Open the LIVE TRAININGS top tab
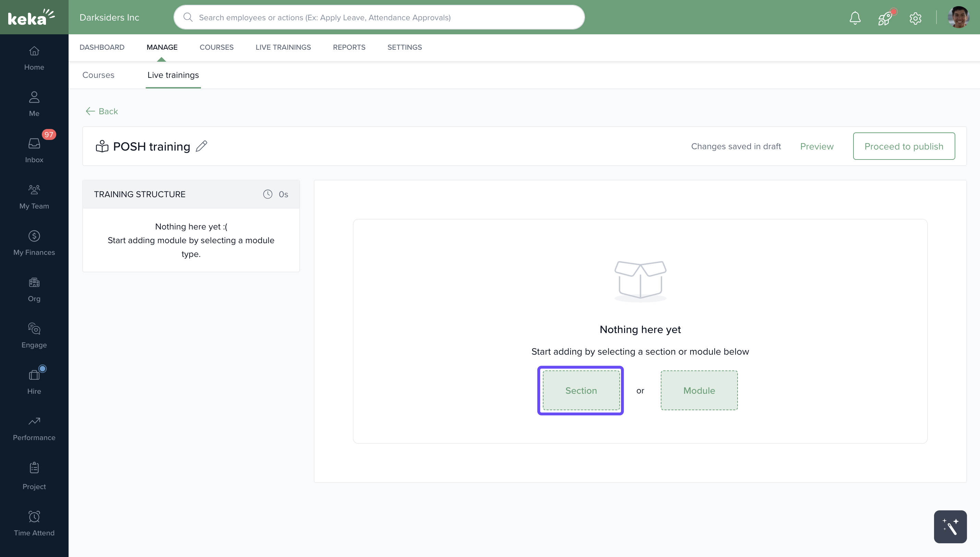 click(x=283, y=47)
